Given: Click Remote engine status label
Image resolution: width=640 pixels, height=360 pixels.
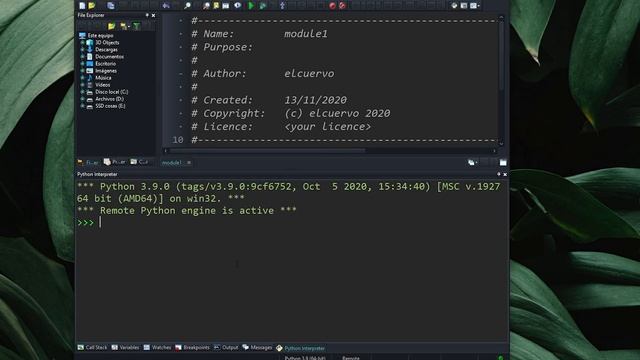Looking at the screenshot, I should [351, 358].
